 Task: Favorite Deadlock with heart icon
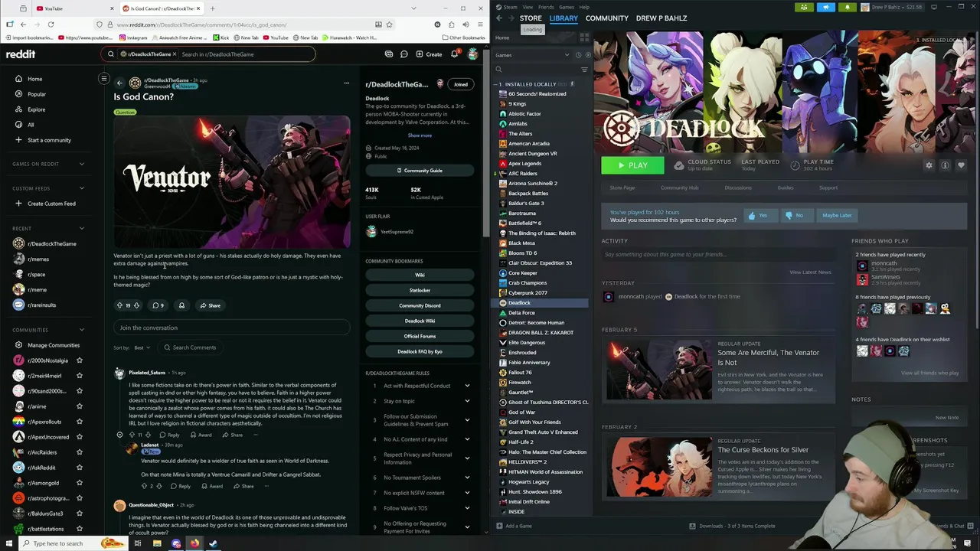[961, 165]
